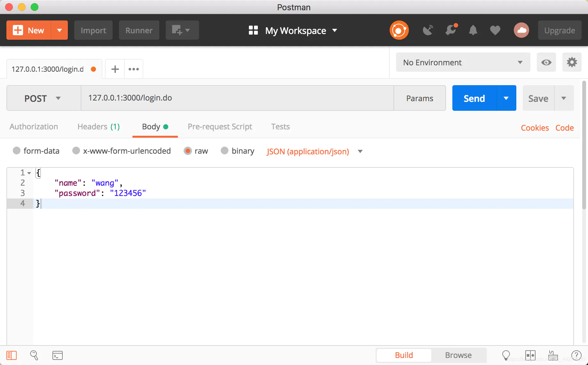Click the heart icon to support Postman
This screenshot has height=365, width=588.
[x=495, y=30]
